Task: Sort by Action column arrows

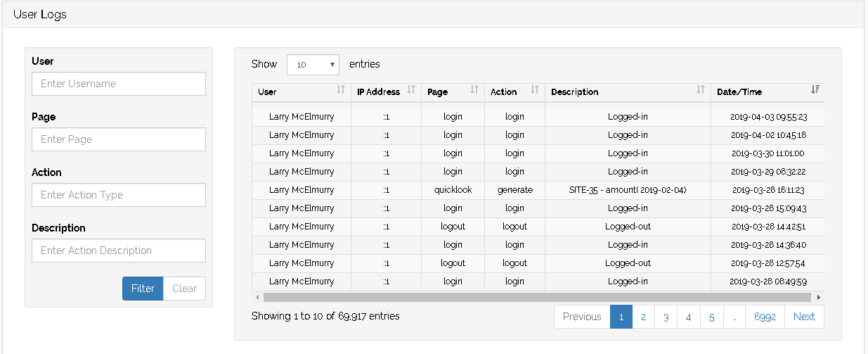Action: pyautogui.click(x=535, y=90)
